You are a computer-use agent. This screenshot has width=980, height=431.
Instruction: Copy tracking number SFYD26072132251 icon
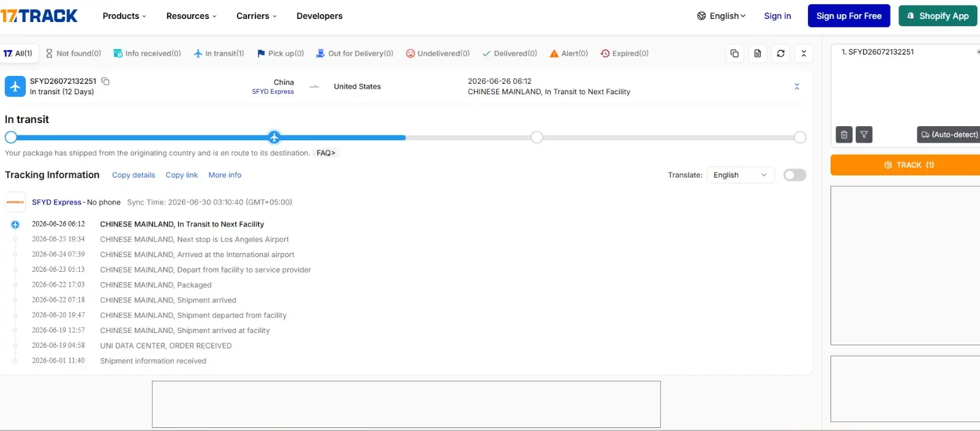(x=105, y=81)
